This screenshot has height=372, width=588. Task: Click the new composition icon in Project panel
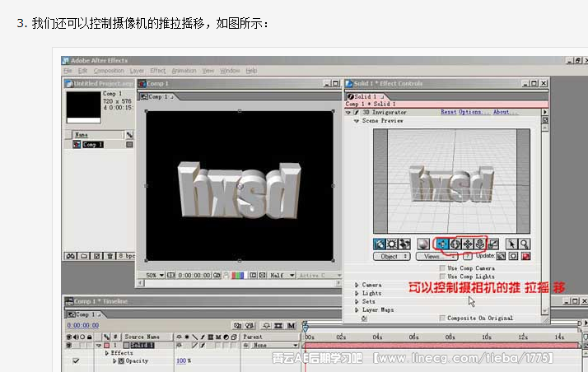[96, 256]
